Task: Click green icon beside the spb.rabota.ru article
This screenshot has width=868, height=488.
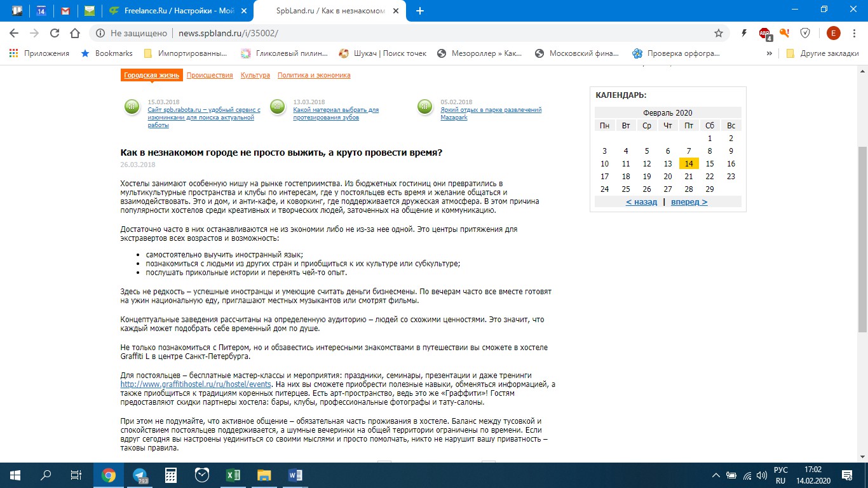Action: [x=132, y=107]
